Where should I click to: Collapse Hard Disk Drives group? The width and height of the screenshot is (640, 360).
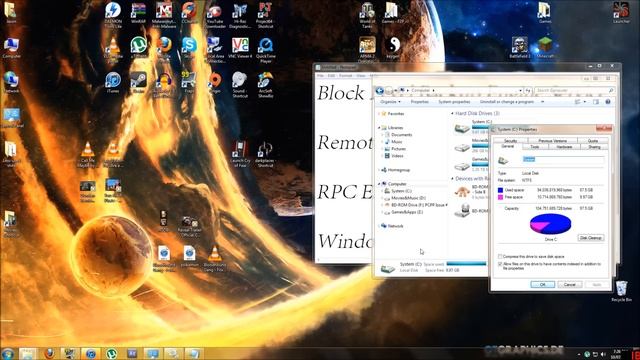(x=452, y=113)
